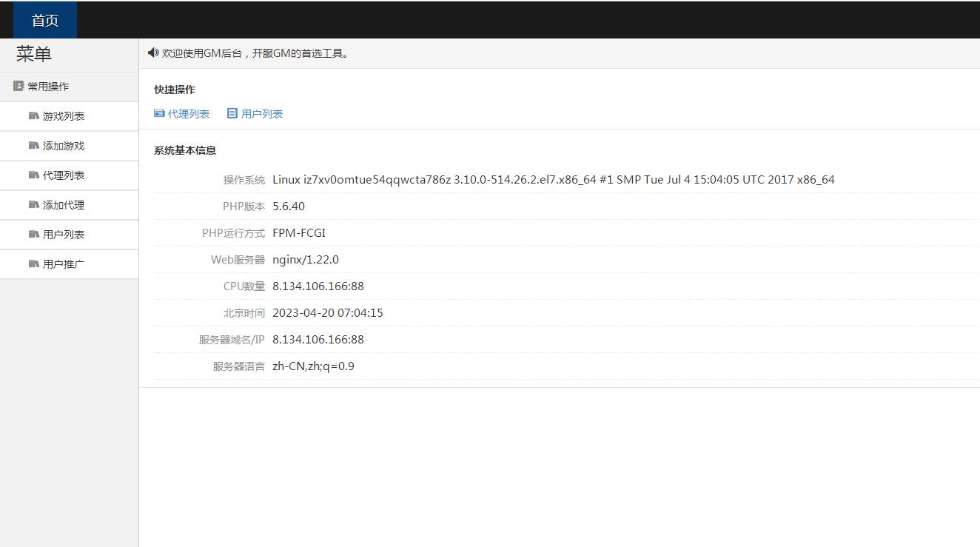Go to 游戏列表 in sidebar menu
Image resolution: width=980 pixels, height=547 pixels.
pyautogui.click(x=64, y=116)
